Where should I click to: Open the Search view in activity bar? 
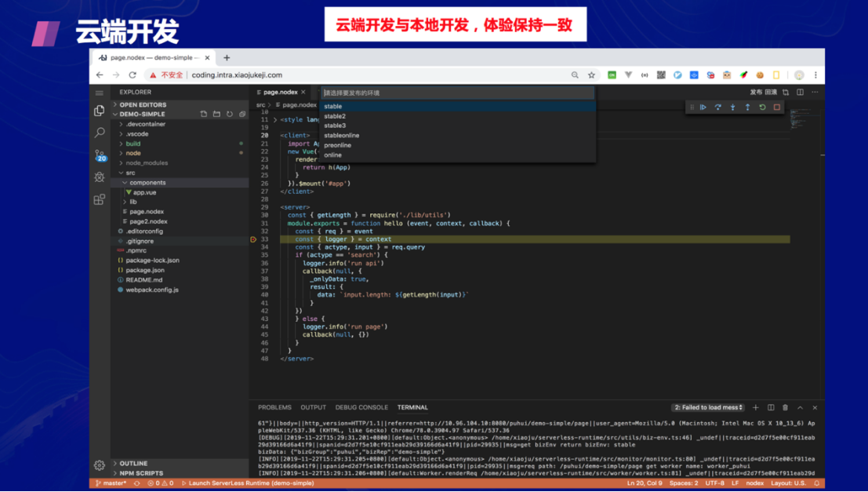100,133
